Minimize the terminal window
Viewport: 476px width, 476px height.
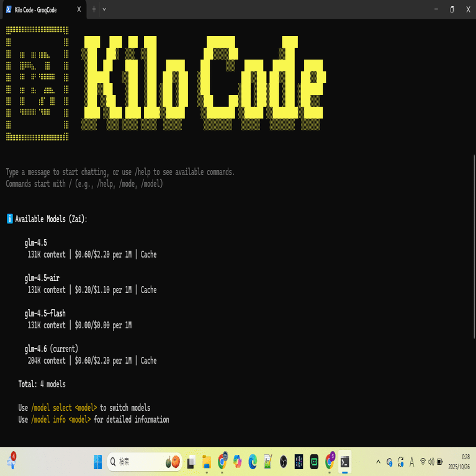(436, 9)
